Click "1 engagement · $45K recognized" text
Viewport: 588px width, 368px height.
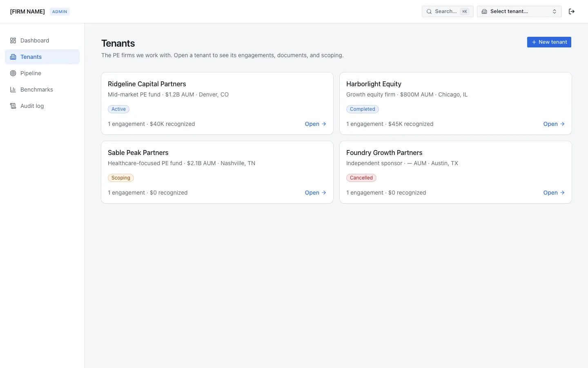(x=390, y=124)
